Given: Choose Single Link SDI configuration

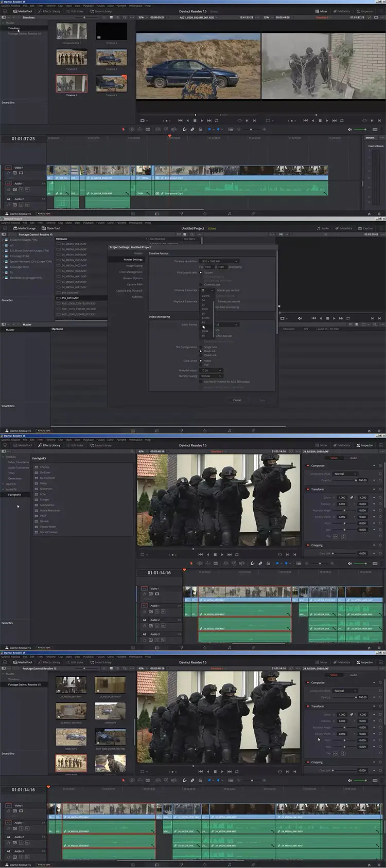Looking at the screenshot, I should 201,347.
